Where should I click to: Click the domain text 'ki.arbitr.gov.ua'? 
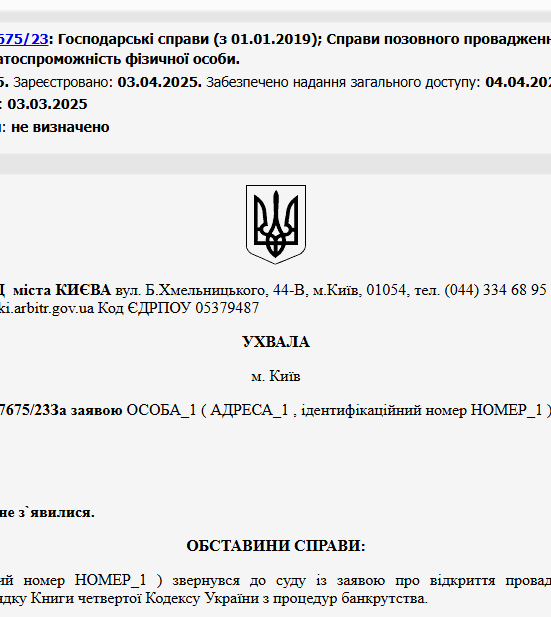click(x=47, y=308)
